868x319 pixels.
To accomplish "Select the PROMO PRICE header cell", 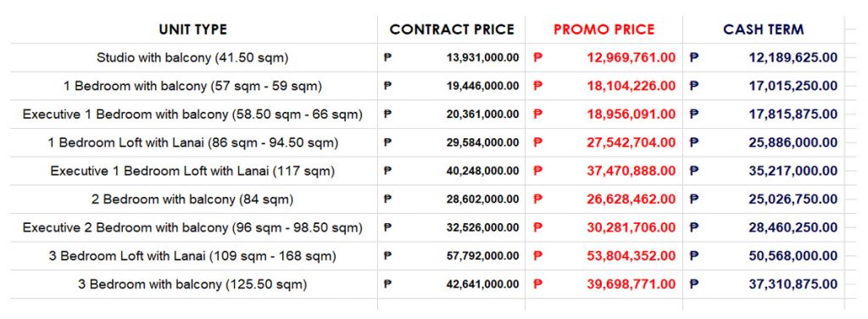I will (x=604, y=30).
